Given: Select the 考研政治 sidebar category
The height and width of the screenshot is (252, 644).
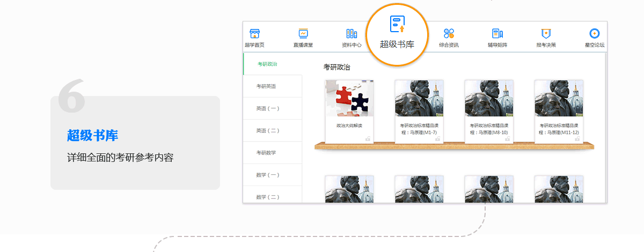Looking at the screenshot, I should click(x=267, y=64).
